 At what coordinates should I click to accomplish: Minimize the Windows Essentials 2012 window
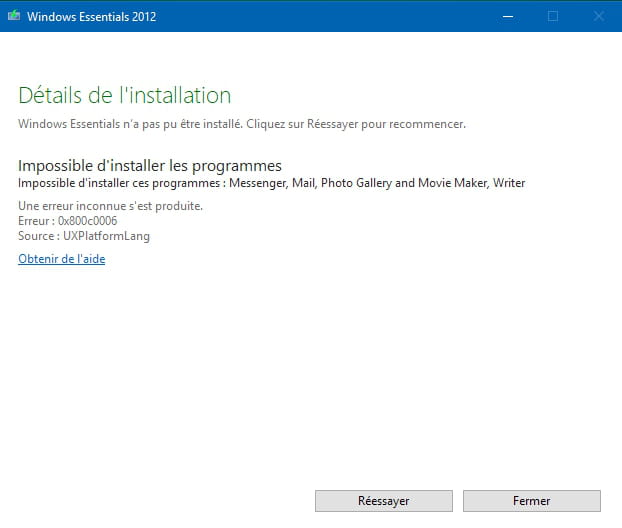pos(508,16)
